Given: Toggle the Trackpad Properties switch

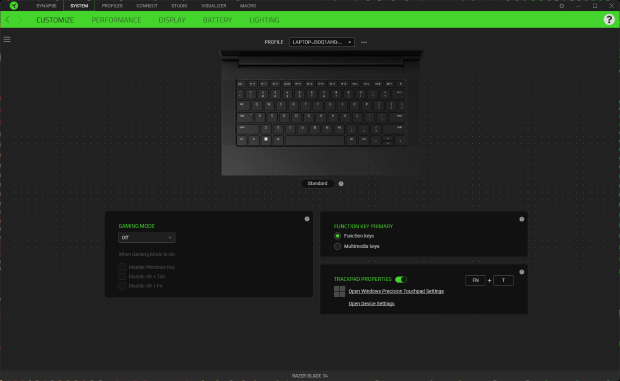Looking at the screenshot, I should (x=401, y=279).
